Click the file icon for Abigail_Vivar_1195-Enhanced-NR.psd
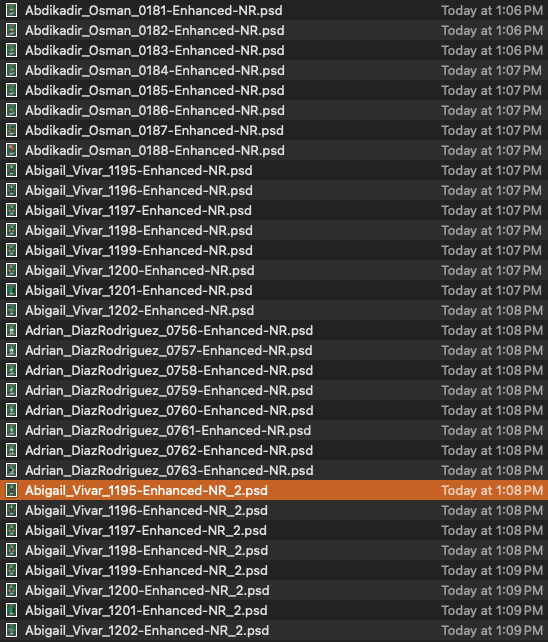Viewport: 548px width, 642px height. [11, 170]
